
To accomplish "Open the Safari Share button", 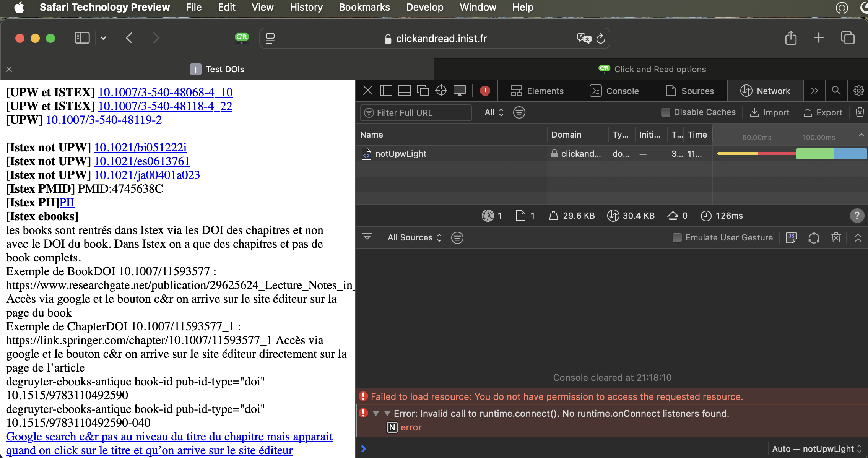I will tap(791, 38).
